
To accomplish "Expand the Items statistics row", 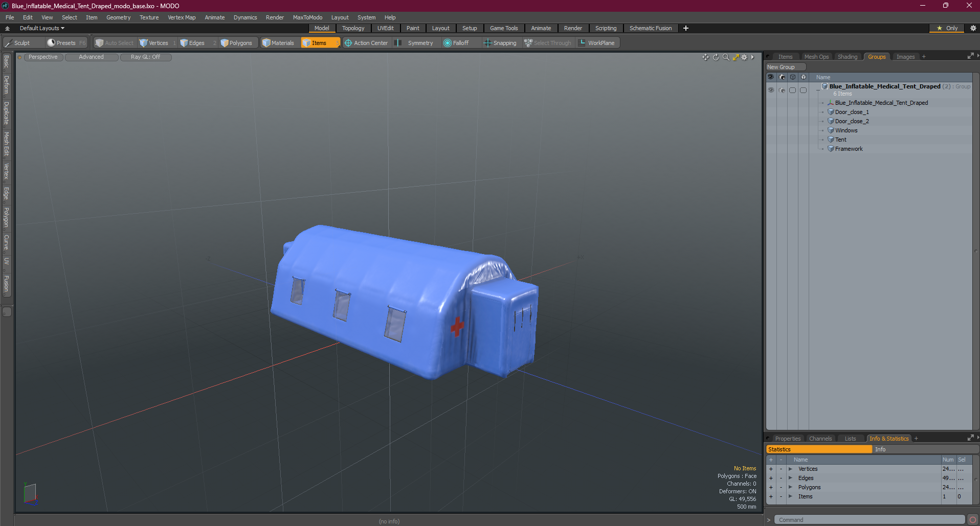I will [790, 496].
